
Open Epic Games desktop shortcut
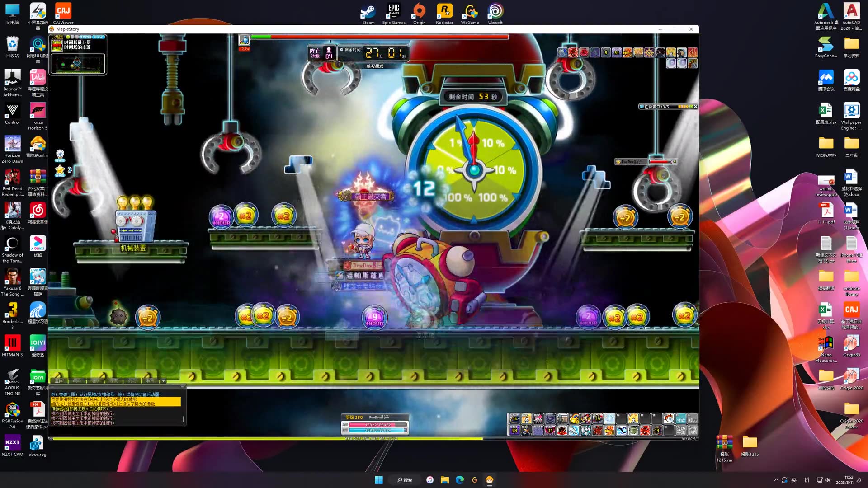pos(394,14)
